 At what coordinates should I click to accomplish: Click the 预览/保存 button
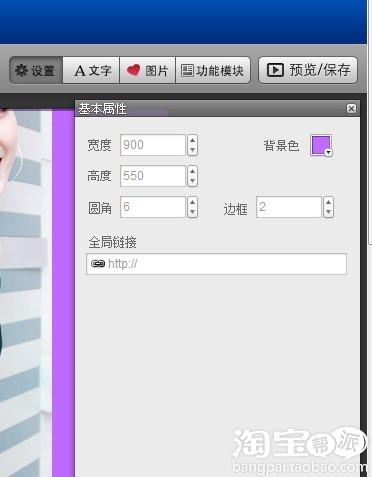tap(308, 70)
